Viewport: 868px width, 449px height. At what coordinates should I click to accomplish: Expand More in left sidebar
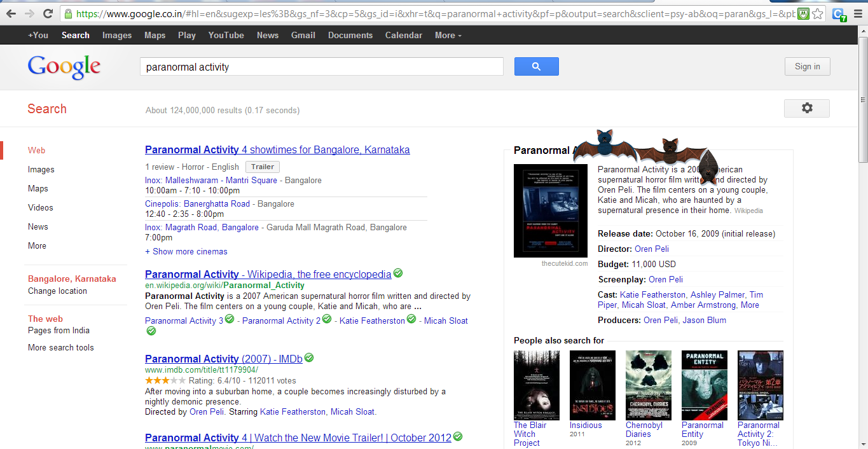(x=37, y=245)
